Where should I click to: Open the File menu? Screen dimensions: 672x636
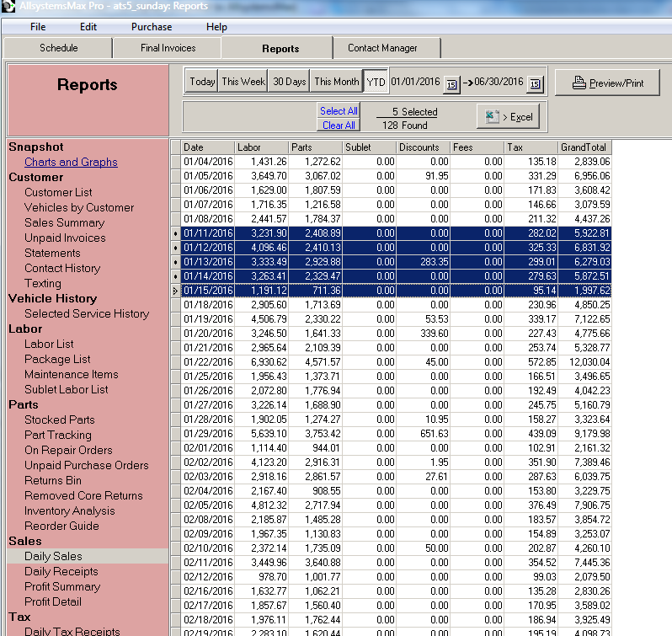pyautogui.click(x=38, y=27)
